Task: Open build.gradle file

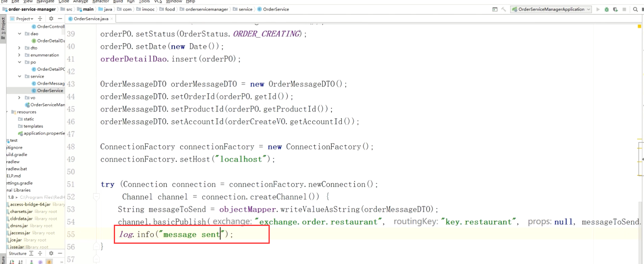Action: coord(17,154)
